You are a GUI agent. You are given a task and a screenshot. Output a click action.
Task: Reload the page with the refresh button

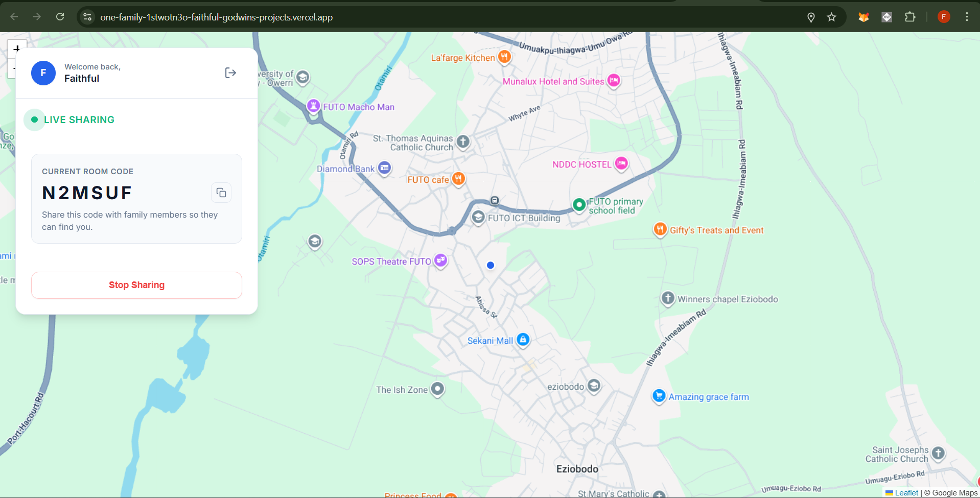coord(60,17)
